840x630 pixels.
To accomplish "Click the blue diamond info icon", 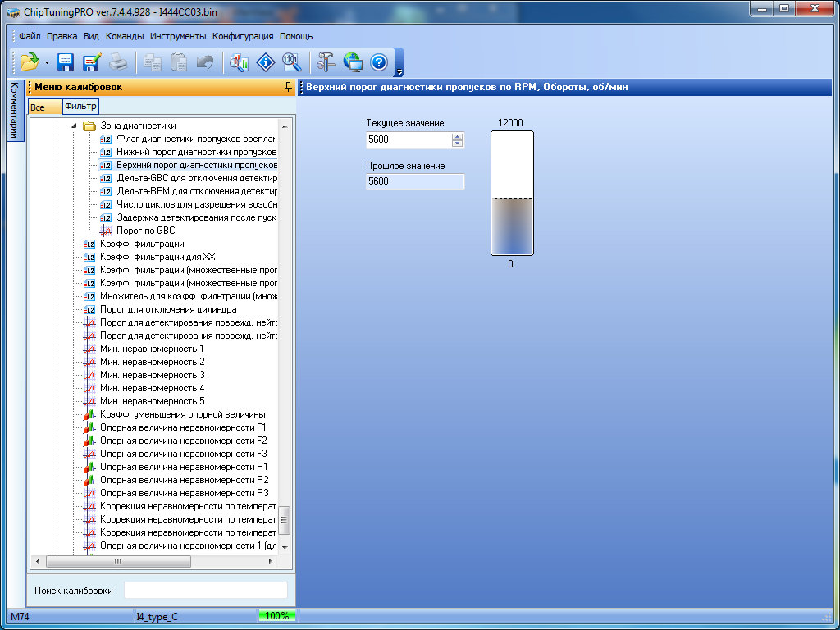I will tap(265, 62).
